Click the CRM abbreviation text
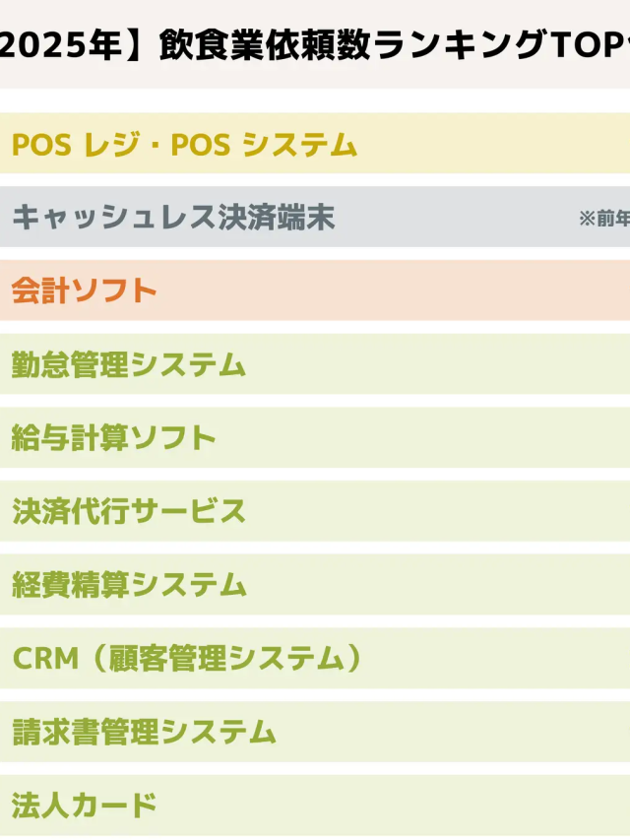The height and width of the screenshot is (840, 630). point(44,658)
